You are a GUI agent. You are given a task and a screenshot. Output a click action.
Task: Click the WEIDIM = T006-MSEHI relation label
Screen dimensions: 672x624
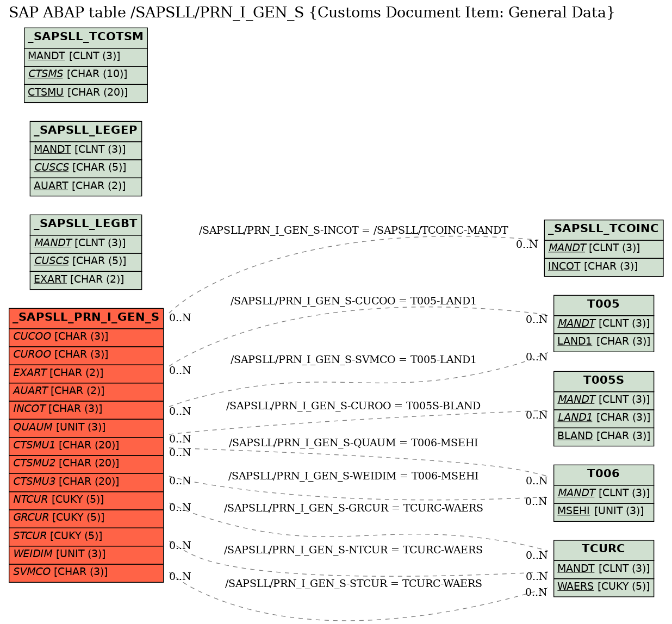pyautogui.click(x=353, y=476)
